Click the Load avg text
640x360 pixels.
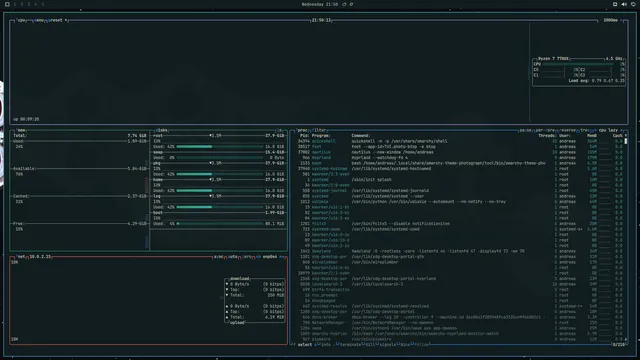[x=596, y=81]
